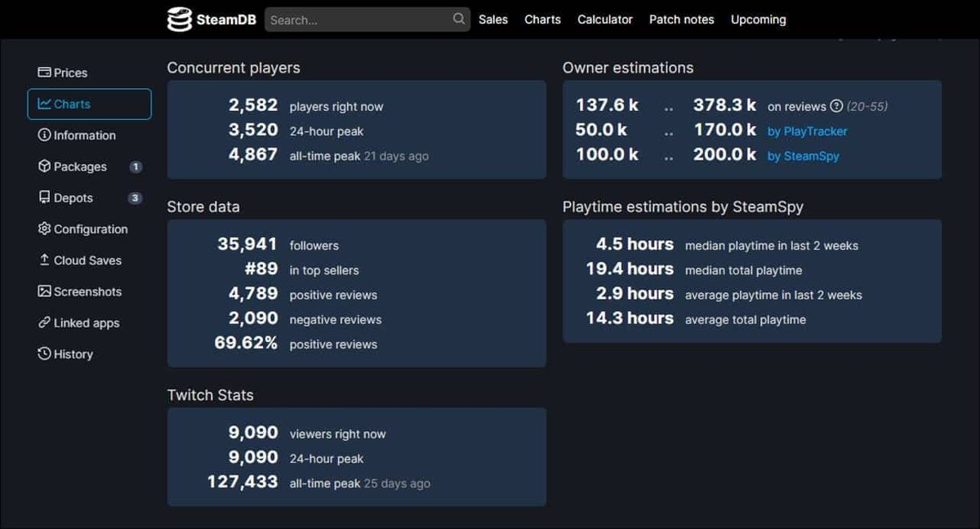The width and height of the screenshot is (980, 529).
Task: Select the History sidebar label
Action: tap(73, 354)
